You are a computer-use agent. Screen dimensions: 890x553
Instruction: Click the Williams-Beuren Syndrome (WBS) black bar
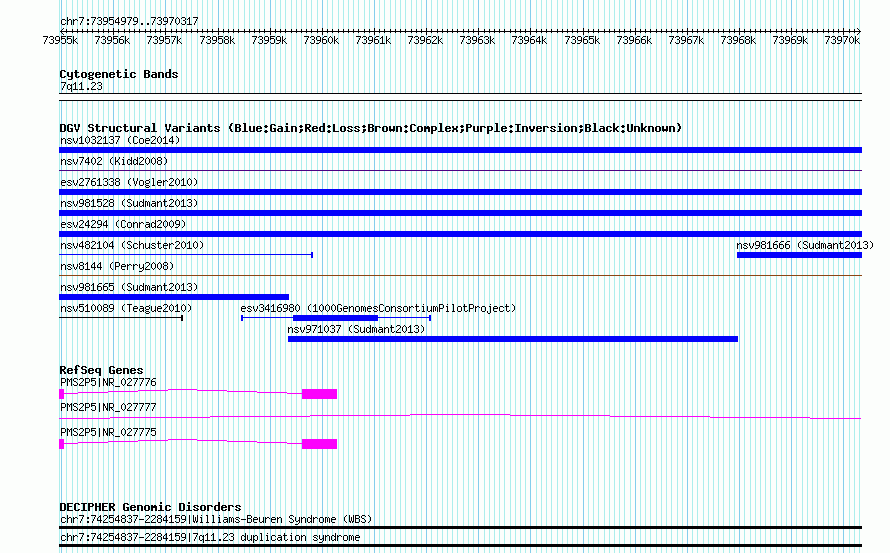click(x=460, y=527)
